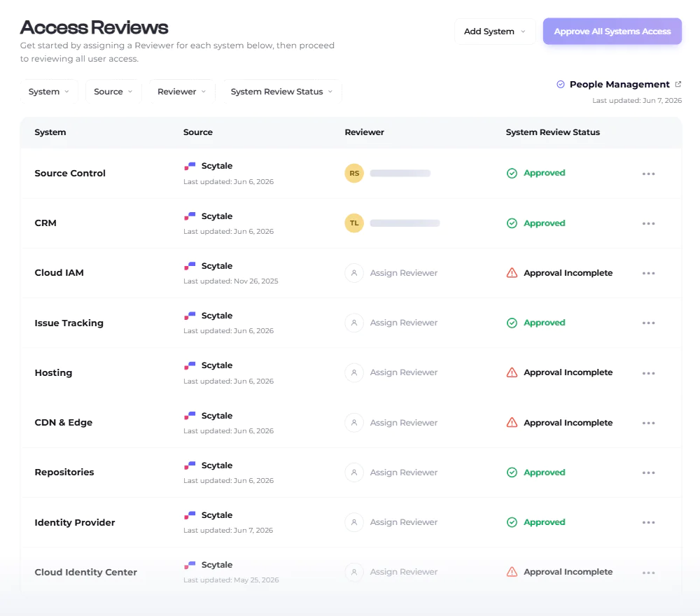Click the System Review Status column header

point(553,132)
